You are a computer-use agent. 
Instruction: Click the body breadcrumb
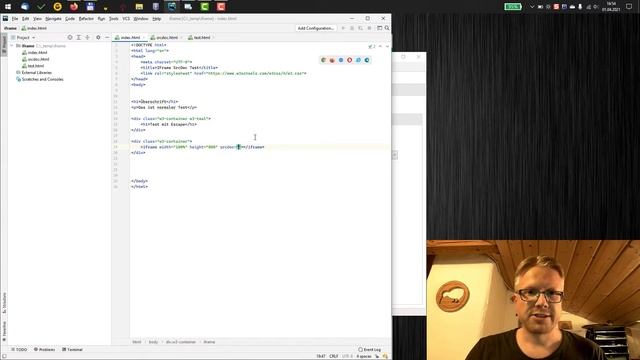153,342
